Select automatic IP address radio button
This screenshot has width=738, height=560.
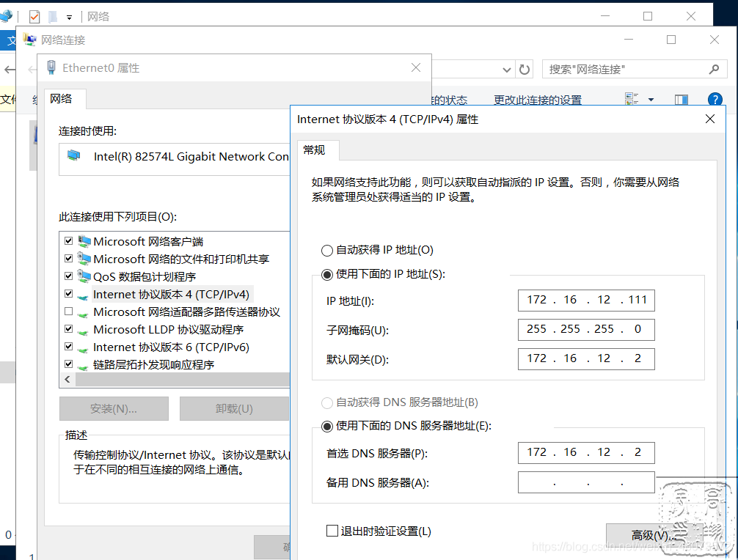point(327,250)
